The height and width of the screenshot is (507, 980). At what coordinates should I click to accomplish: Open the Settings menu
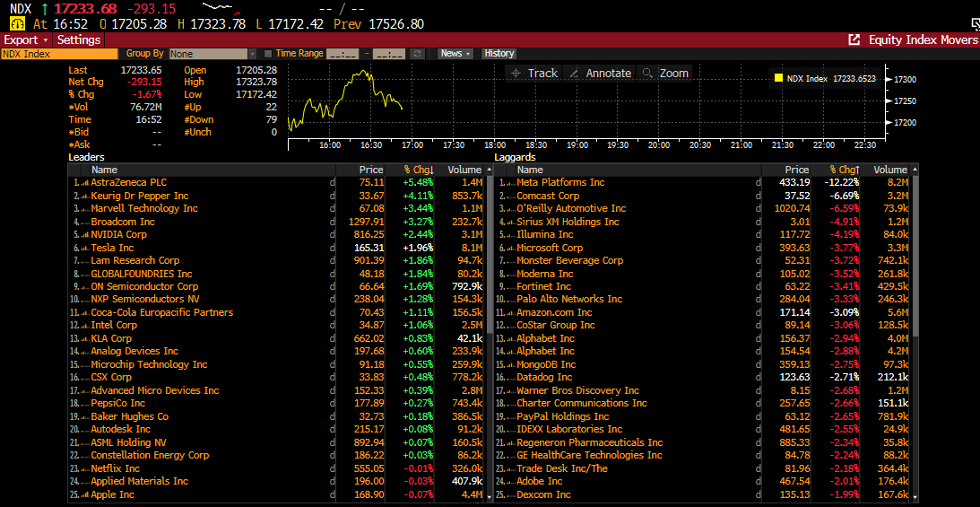pos(79,39)
